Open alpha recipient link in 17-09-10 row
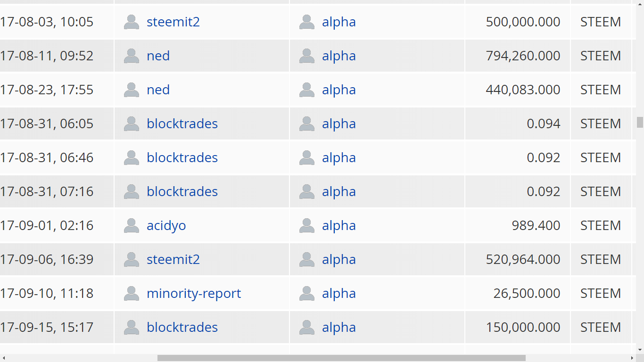644x362 pixels. click(339, 293)
